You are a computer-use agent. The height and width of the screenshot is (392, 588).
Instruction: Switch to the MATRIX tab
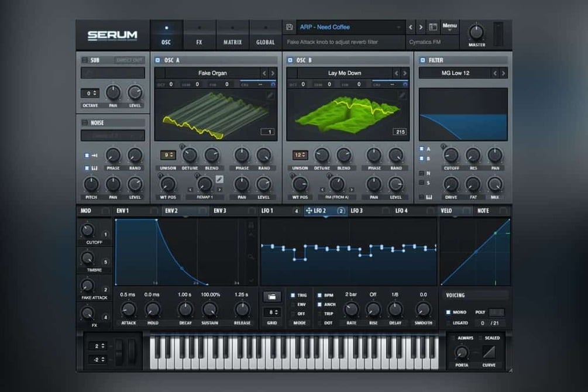(232, 35)
